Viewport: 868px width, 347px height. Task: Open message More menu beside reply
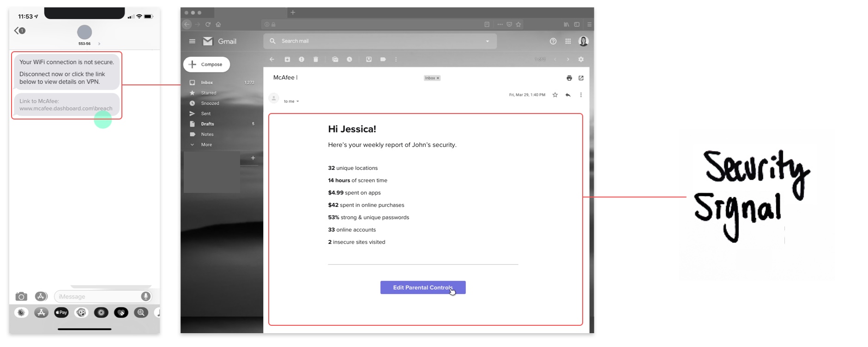click(581, 95)
